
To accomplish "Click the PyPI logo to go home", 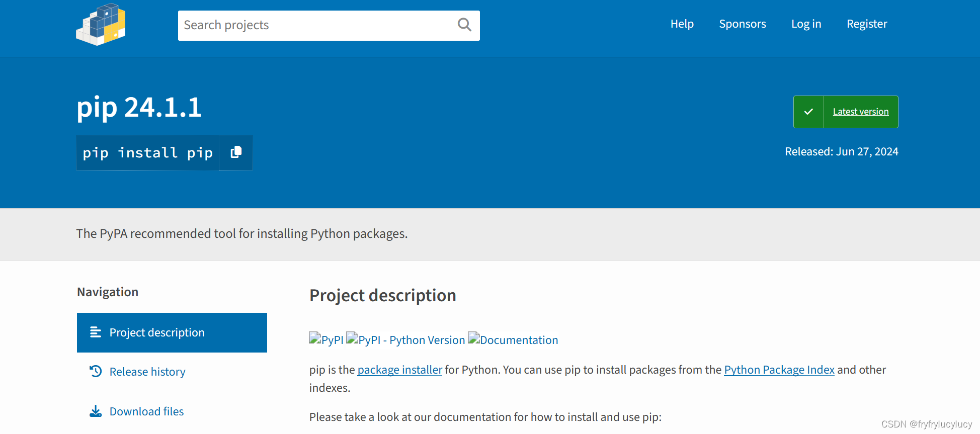I will pyautogui.click(x=101, y=25).
